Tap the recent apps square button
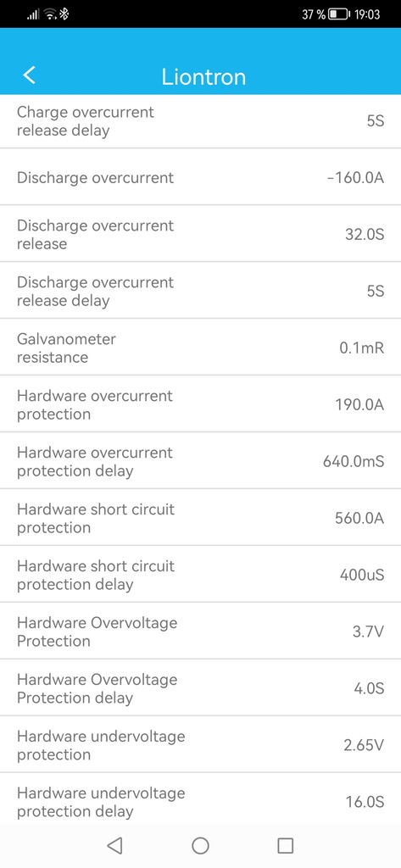 point(285,845)
